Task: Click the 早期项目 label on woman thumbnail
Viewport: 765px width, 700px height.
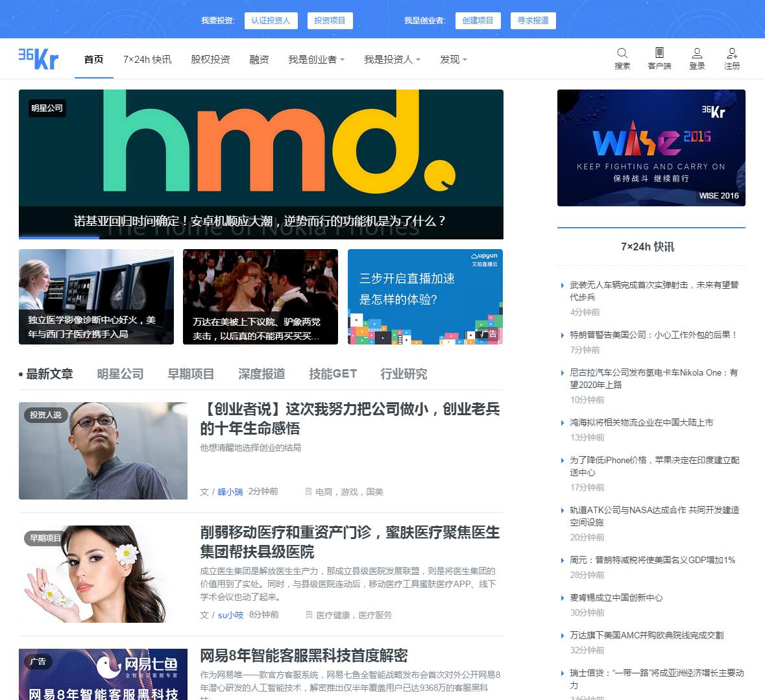Action: (45, 538)
